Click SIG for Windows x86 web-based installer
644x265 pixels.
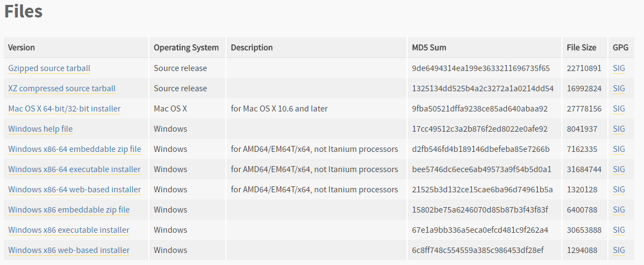(618, 250)
